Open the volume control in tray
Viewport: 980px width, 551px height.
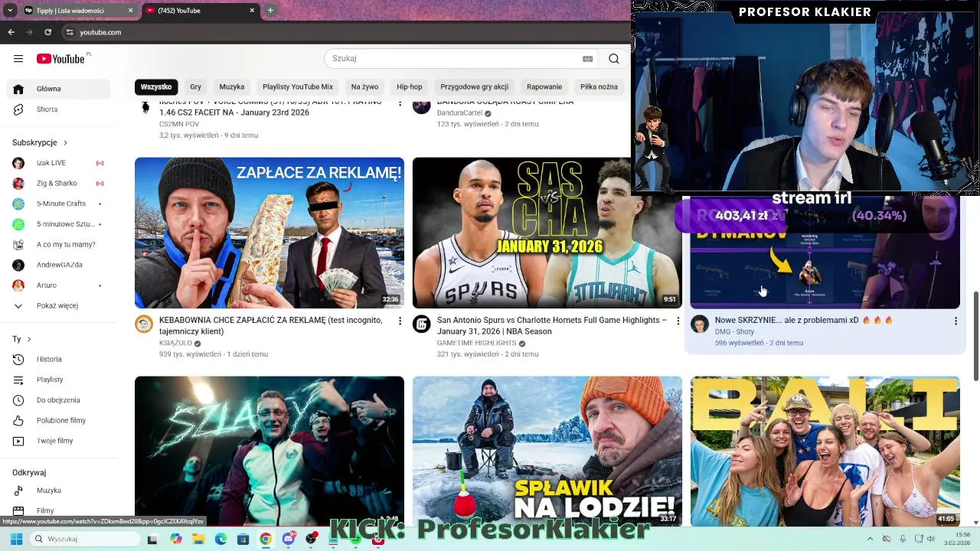(930, 540)
